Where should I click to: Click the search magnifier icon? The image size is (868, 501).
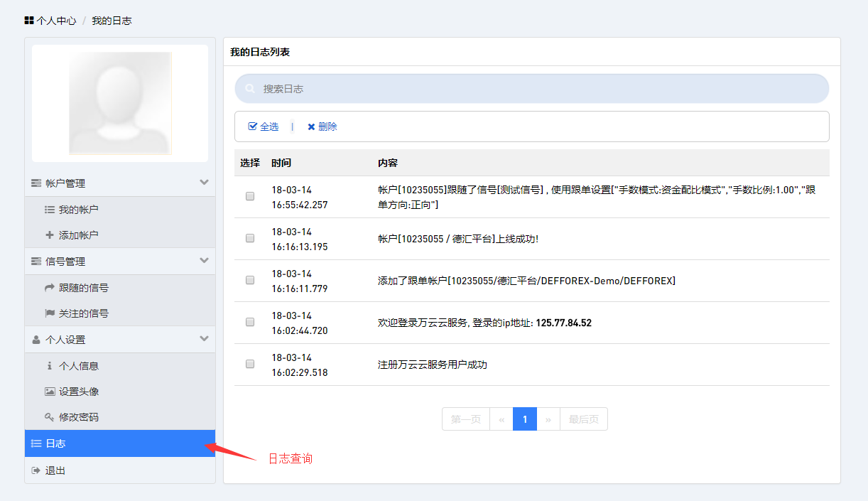click(250, 89)
